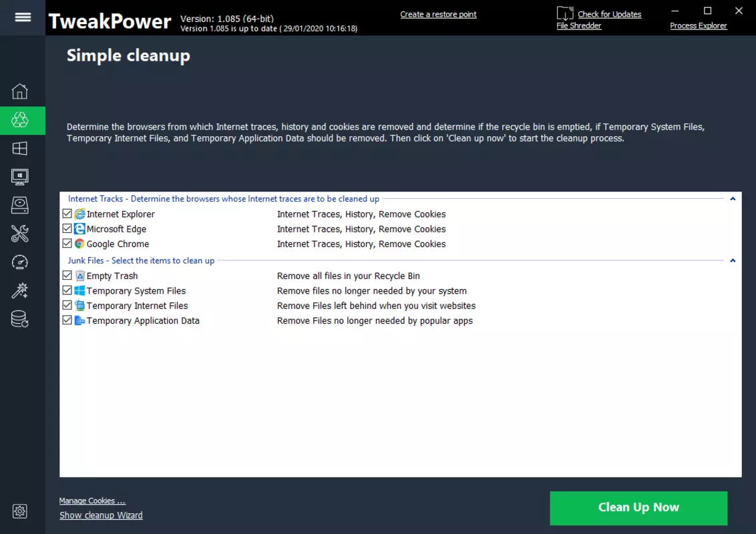The height and width of the screenshot is (534, 756).
Task: Close the TweakPower window
Action: click(x=739, y=11)
